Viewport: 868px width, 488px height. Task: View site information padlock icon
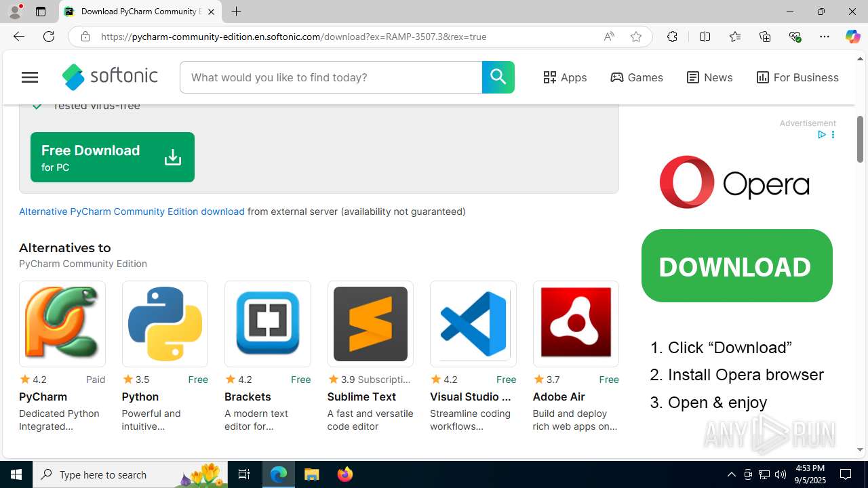tap(85, 37)
